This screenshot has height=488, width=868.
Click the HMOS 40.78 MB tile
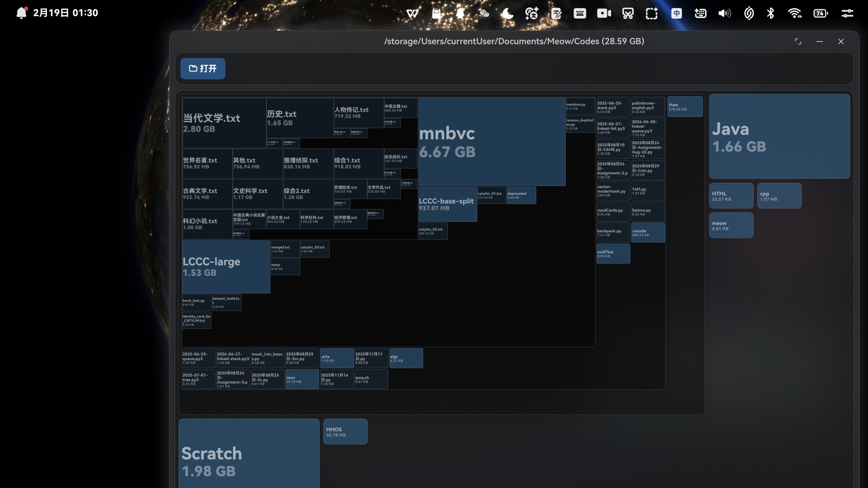click(345, 432)
